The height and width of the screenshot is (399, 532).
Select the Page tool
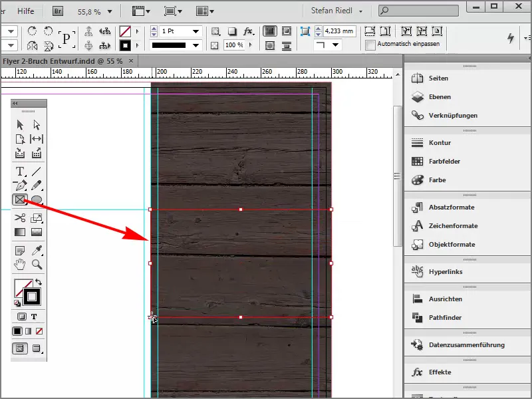pyautogui.click(x=20, y=139)
